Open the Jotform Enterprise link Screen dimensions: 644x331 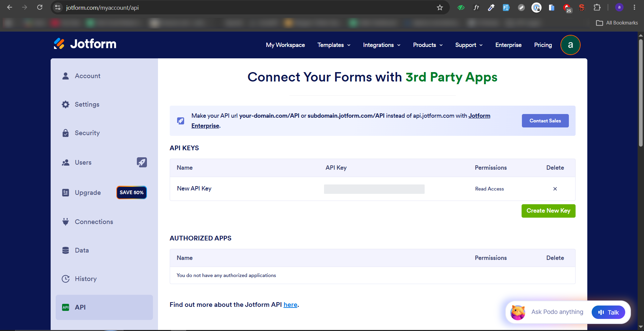tap(479, 116)
